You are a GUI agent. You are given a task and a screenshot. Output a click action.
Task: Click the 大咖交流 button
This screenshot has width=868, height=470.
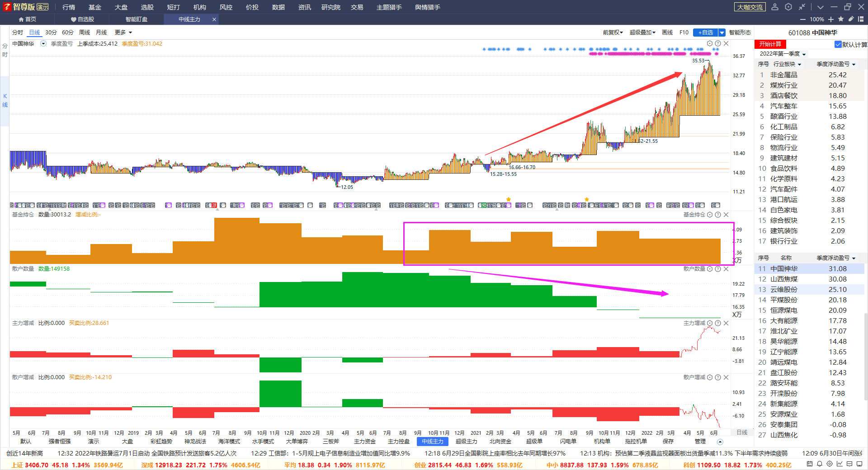[750, 7]
